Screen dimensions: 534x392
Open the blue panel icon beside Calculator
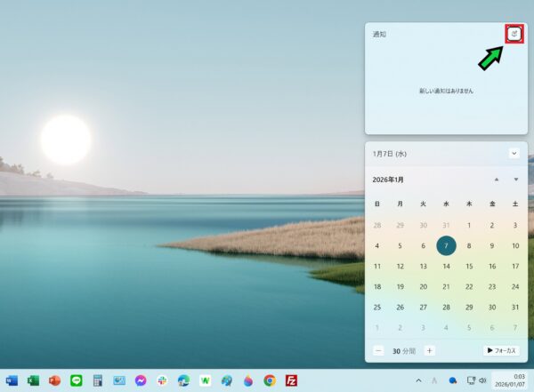point(119,380)
